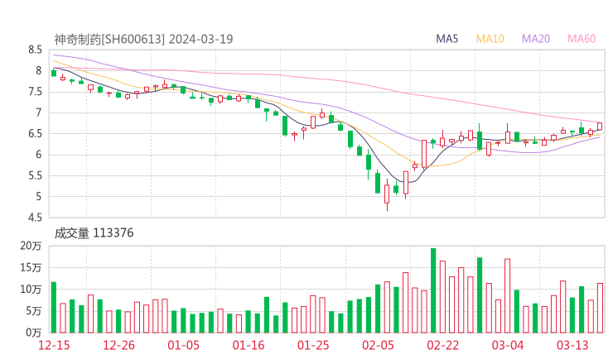The width and height of the screenshot is (613, 364).
Task: Select the 02-22 date label
Action: point(443,345)
